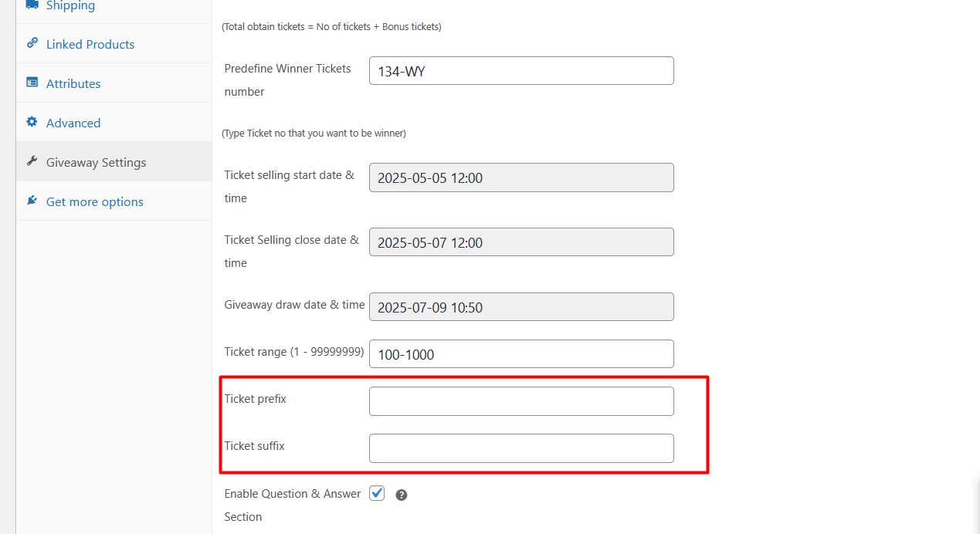
Task: Toggle the Enable Question & Answer checkbox
Action: [x=377, y=493]
